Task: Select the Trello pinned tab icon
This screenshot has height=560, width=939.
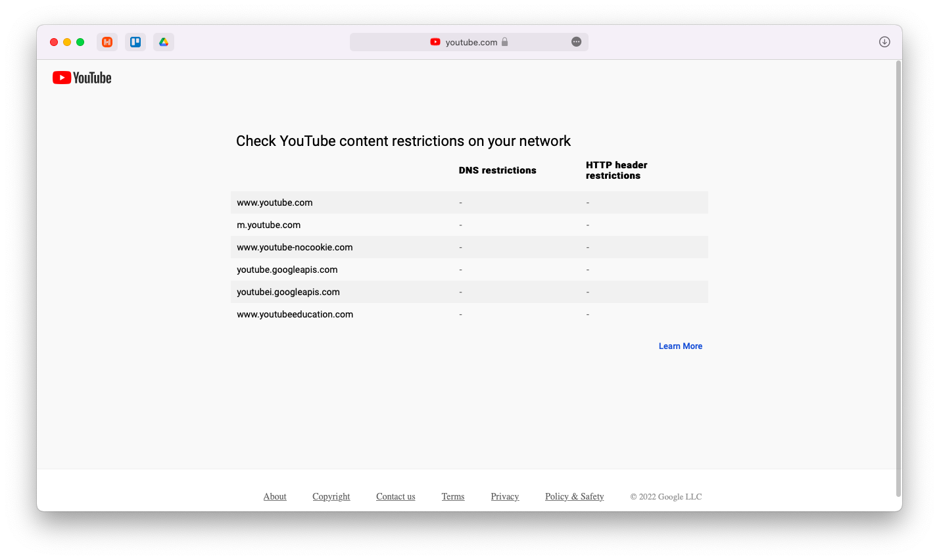Action: [x=135, y=41]
